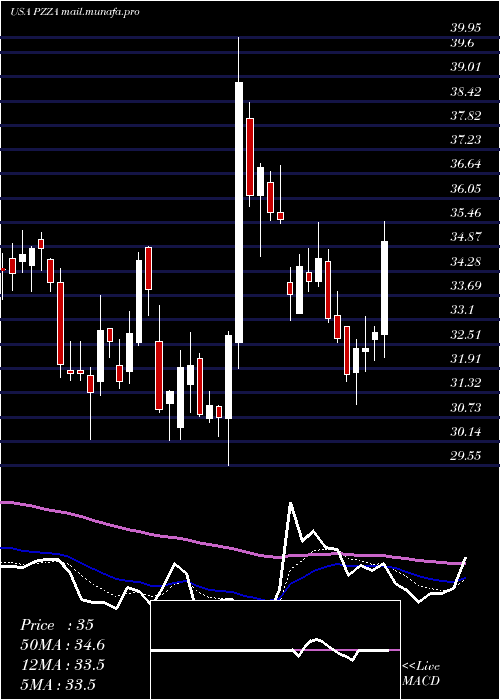Click the 30.14 price axis label
The width and height of the screenshot is (500, 700).
pyautogui.click(x=466, y=432)
